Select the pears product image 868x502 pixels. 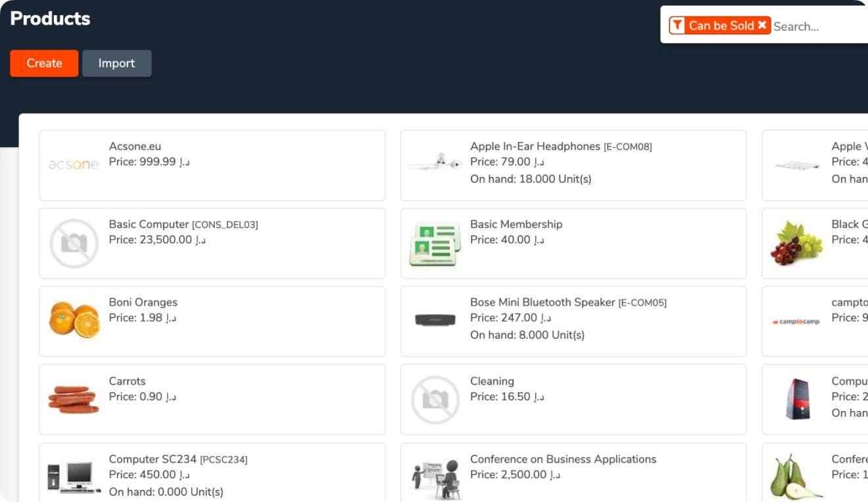click(796, 477)
